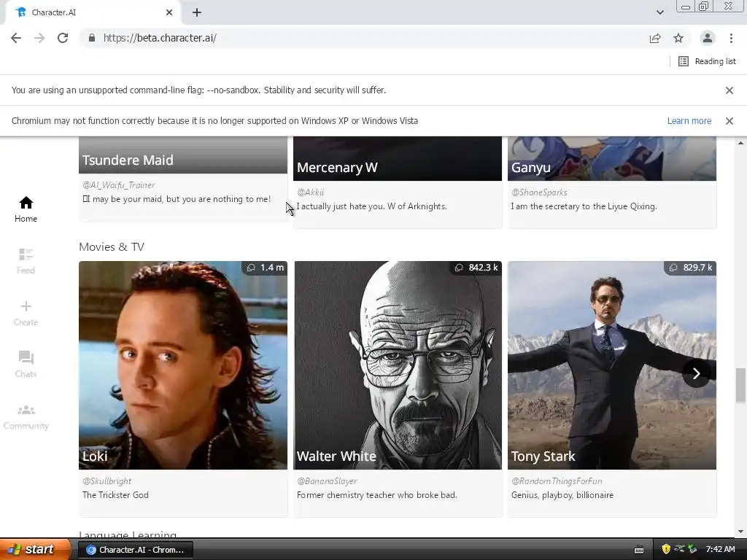Click creator @Skullbright
This screenshot has width=747, height=560.
[x=107, y=481]
